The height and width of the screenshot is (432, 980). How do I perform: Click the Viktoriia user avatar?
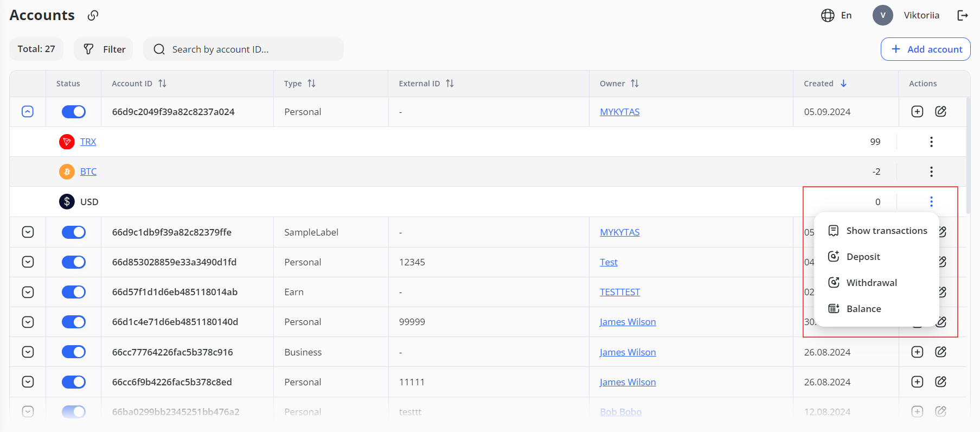[x=883, y=15]
